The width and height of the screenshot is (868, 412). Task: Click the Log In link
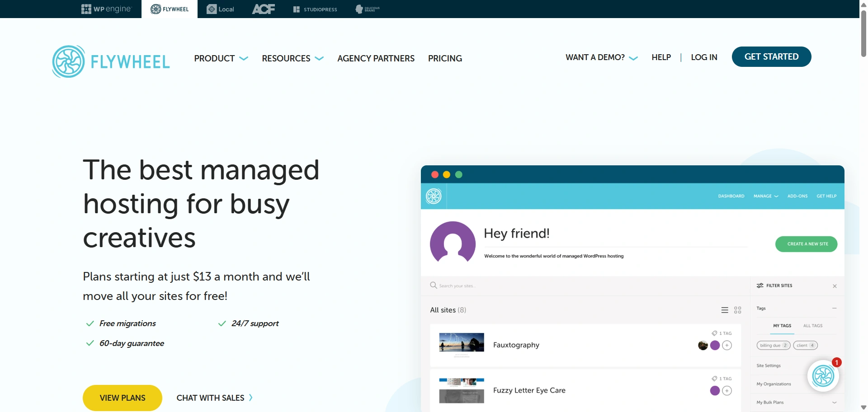point(704,57)
